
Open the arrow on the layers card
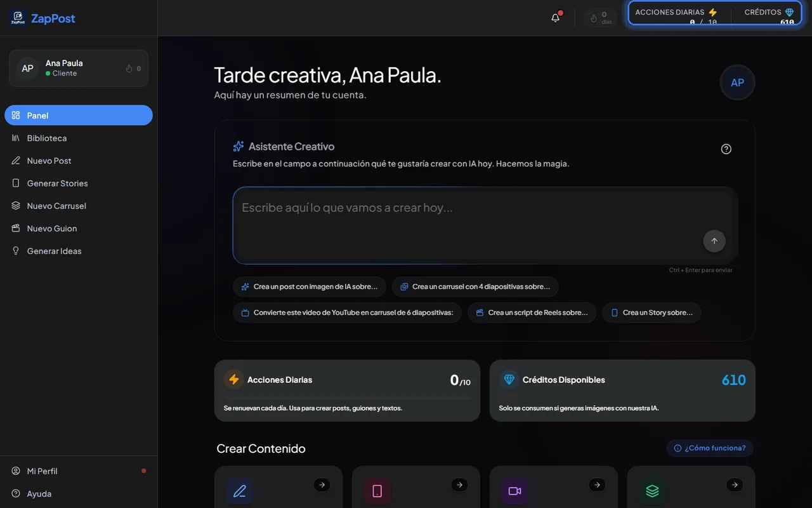point(735,485)
